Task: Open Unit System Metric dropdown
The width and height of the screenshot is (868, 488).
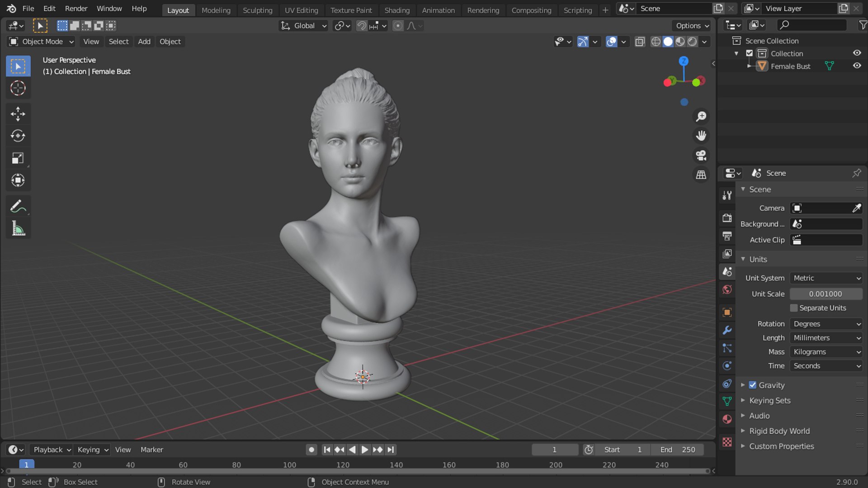Action: 826,278
